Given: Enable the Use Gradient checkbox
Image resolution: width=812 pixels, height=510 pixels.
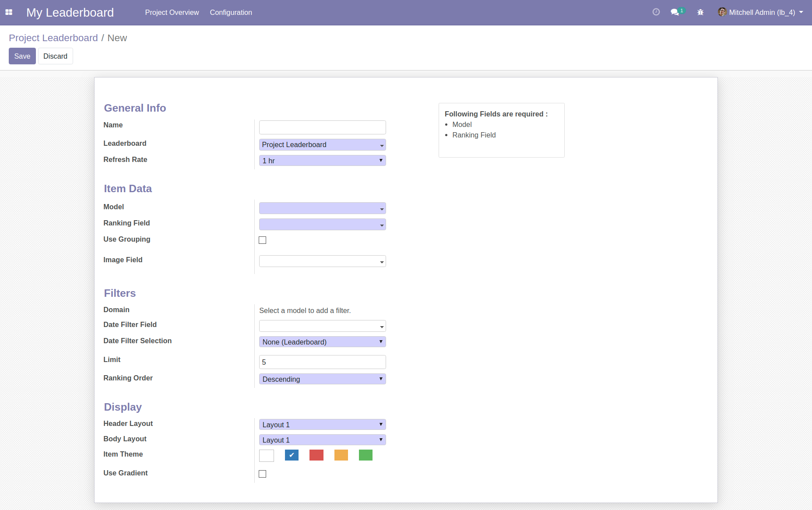Looking at the screenshot, I should (x=262, y=474).
